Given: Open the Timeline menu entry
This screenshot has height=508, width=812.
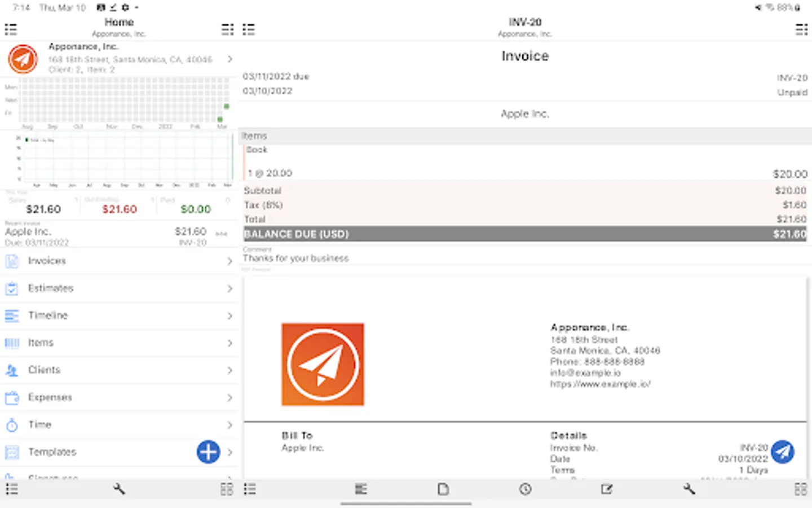Looking at the screenshot, I should coord(119,316).
